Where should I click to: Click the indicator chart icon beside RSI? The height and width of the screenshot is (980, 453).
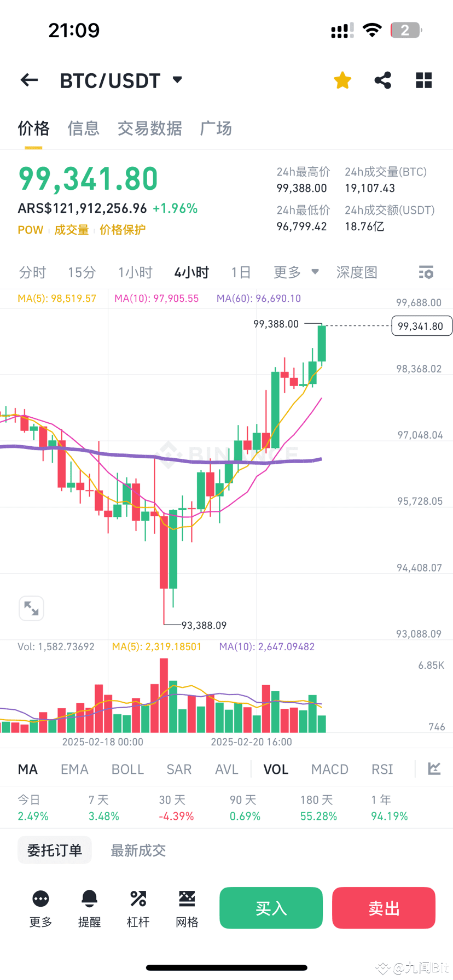(434, 768)
